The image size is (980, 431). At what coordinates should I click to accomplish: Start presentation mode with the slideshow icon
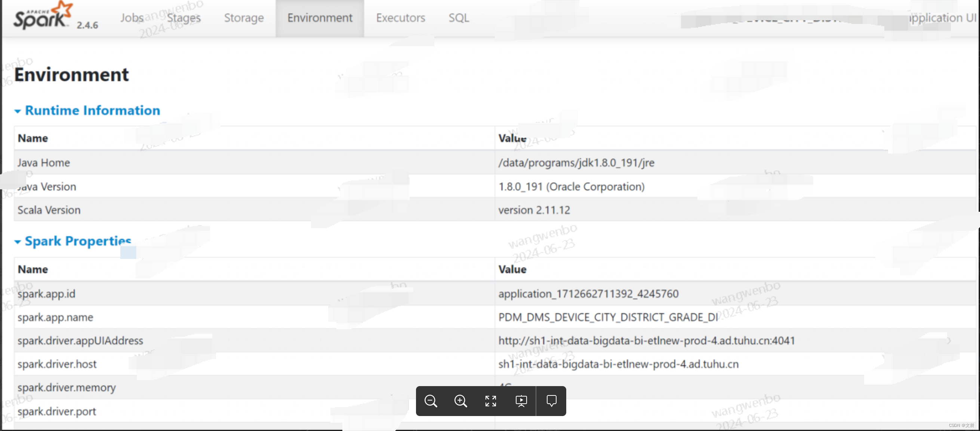coord(521,401)
